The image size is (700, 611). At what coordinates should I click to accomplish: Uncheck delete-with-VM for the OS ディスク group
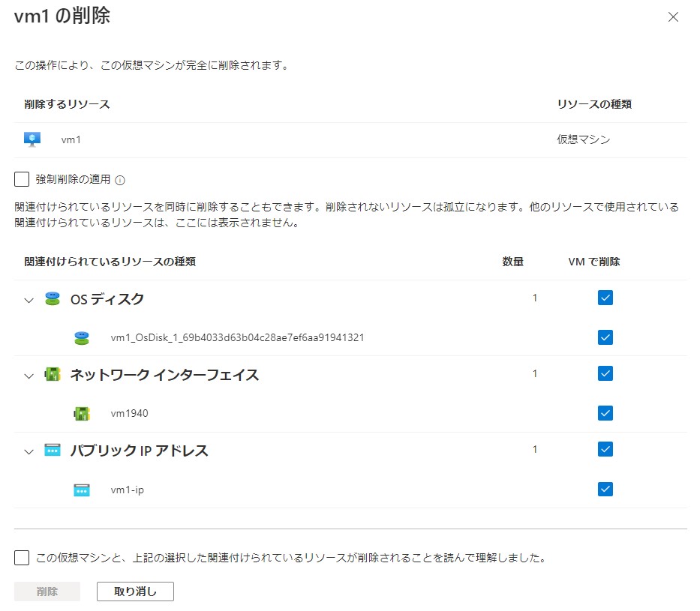tap(605, 298)
